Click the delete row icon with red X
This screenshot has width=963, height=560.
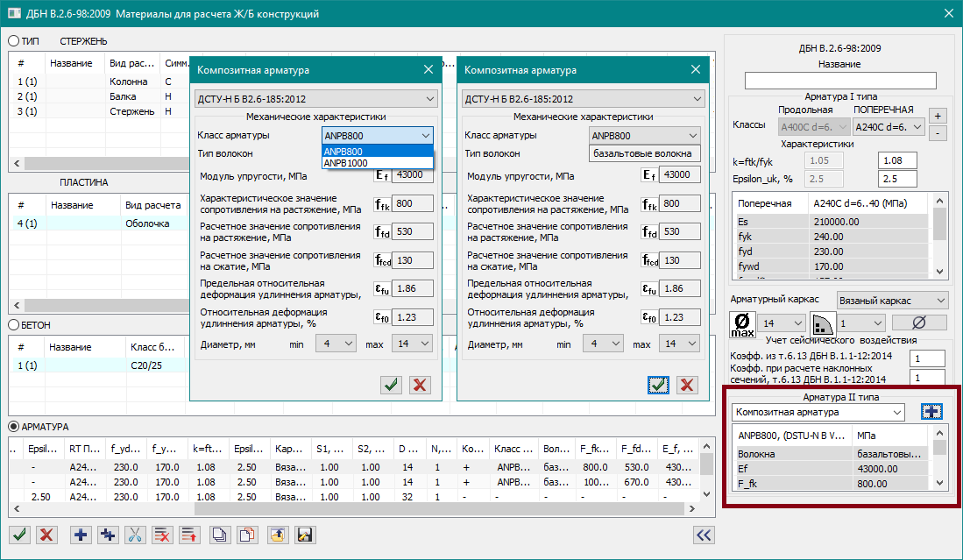pyautogui.click(x=161, y=535)
